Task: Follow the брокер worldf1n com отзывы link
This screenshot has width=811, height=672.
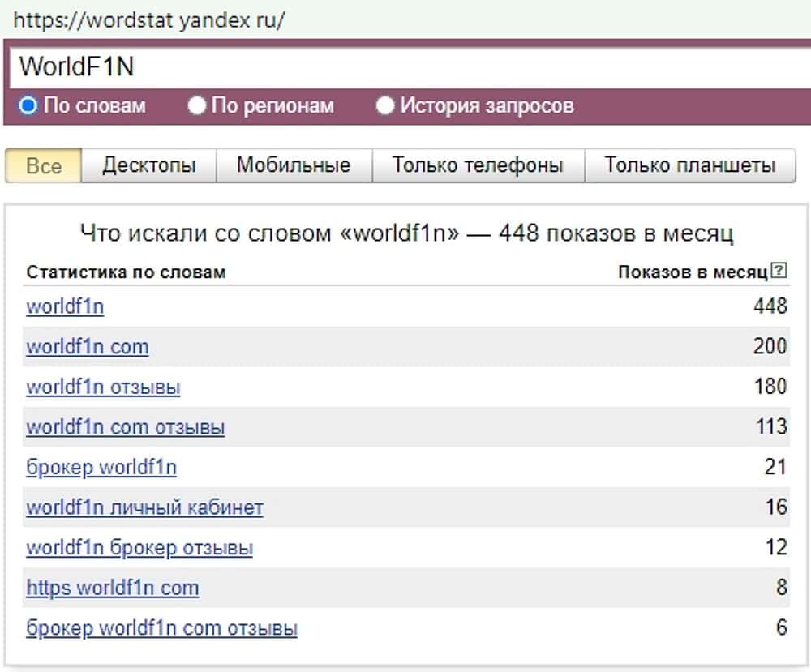Action: [x=162, y=629]
